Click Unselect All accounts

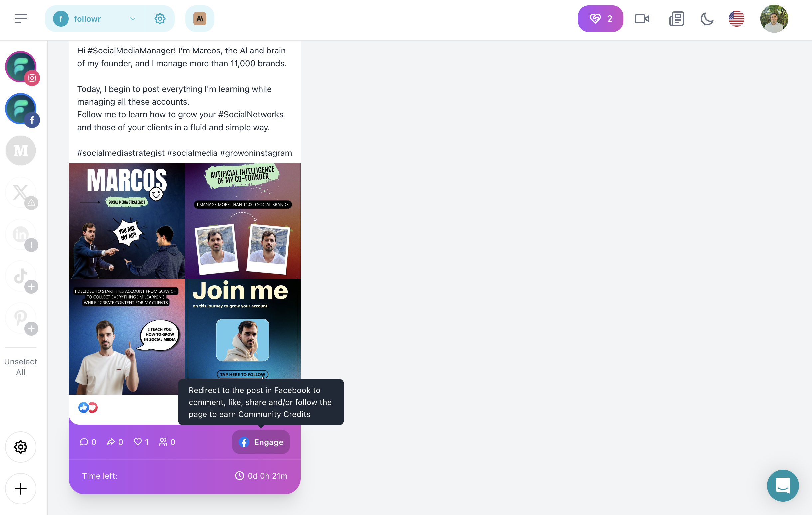click(x=21, y=367)
